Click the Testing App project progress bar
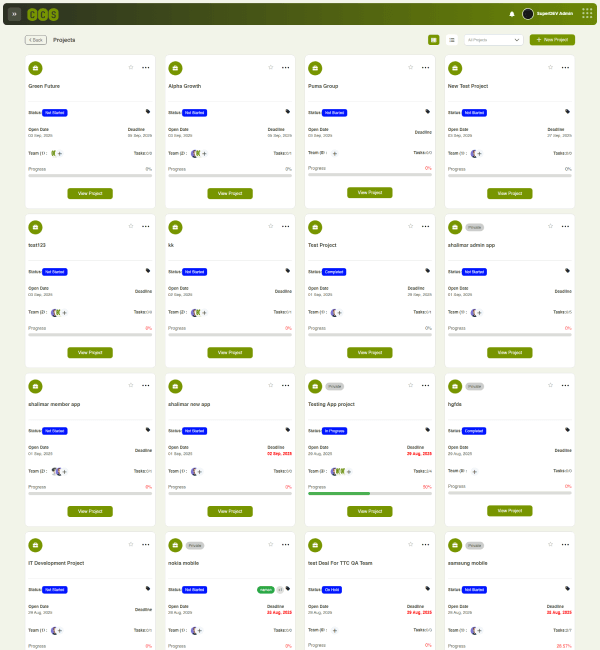 click(x=370, y=494)
